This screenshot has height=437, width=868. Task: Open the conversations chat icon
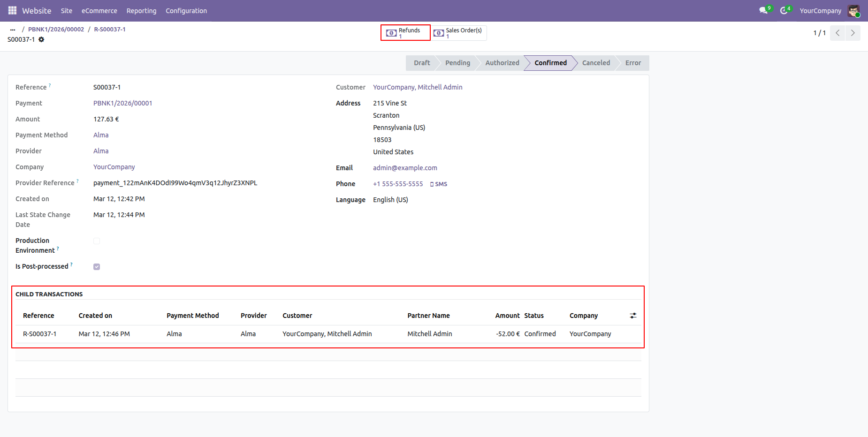763,10
